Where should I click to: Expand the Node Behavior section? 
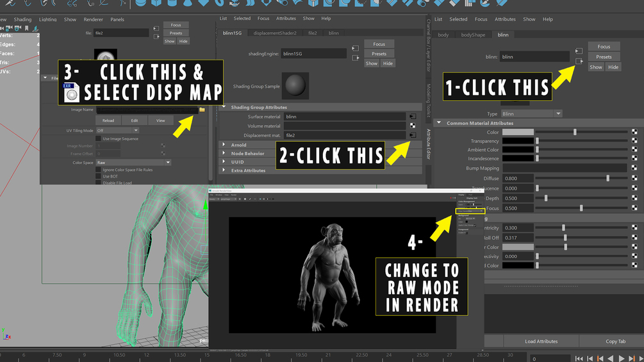[x=224, y=153]
